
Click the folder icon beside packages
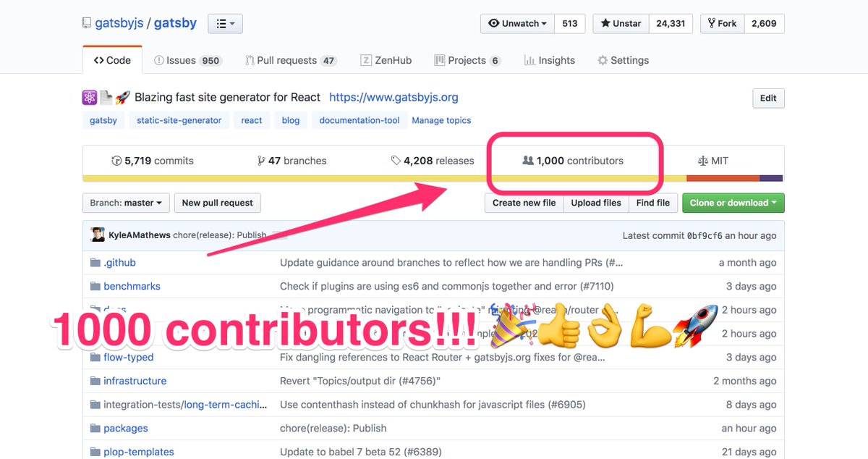95,428
